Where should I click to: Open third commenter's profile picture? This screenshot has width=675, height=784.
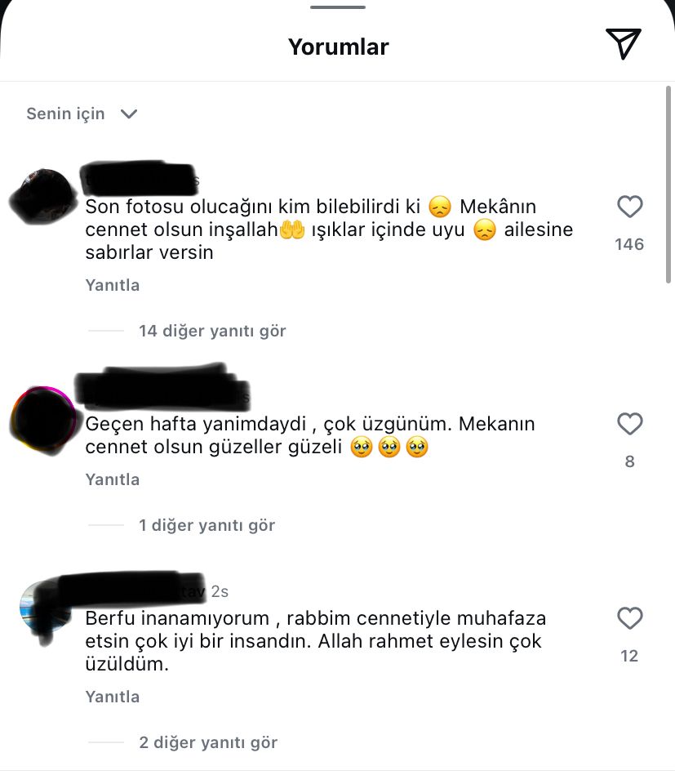[45, 610]
